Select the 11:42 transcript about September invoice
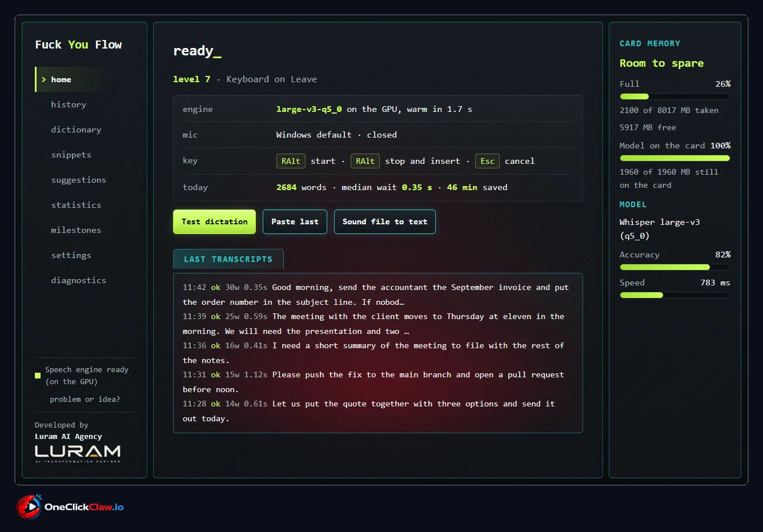Image resolution: width=763 pixels, height=532 pixels. click(x=378, y=295)
